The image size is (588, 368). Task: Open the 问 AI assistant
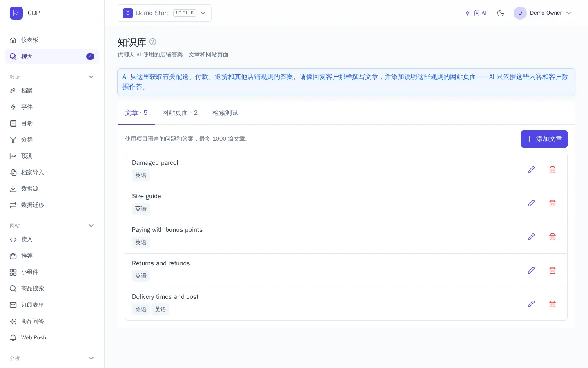pyautogui.click(x=476, y=13)
